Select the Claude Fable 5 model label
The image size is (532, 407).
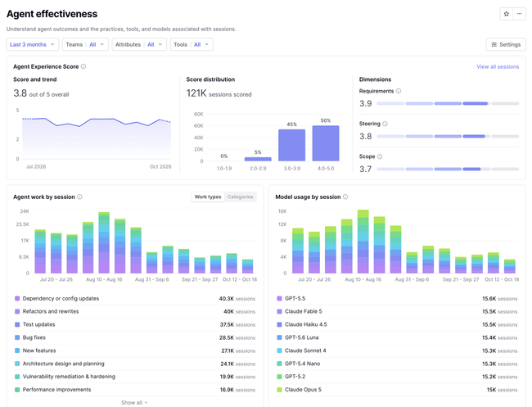(x=304, y=312)
